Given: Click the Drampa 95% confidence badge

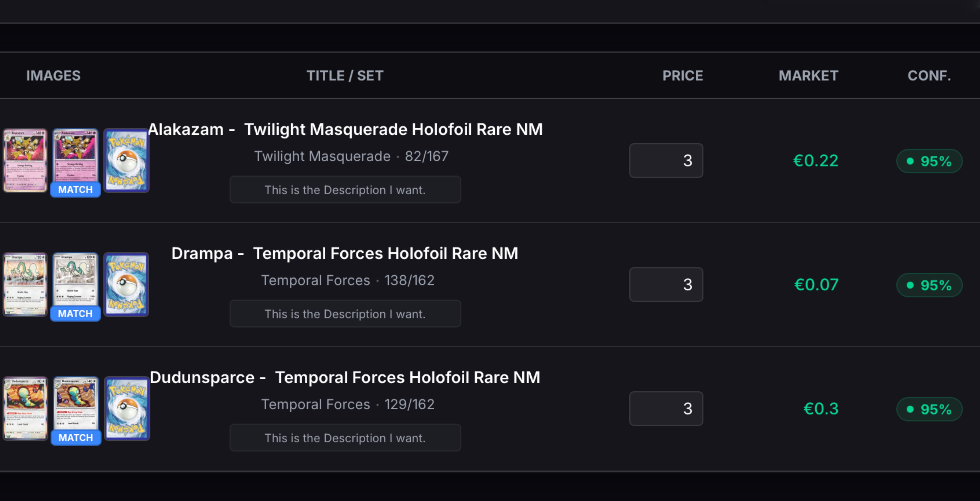Looking at the screenshot, I should tap(929, 285).
